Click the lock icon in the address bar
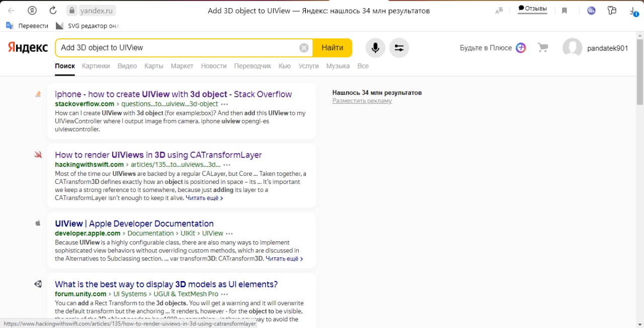 (x=71, y=11)
